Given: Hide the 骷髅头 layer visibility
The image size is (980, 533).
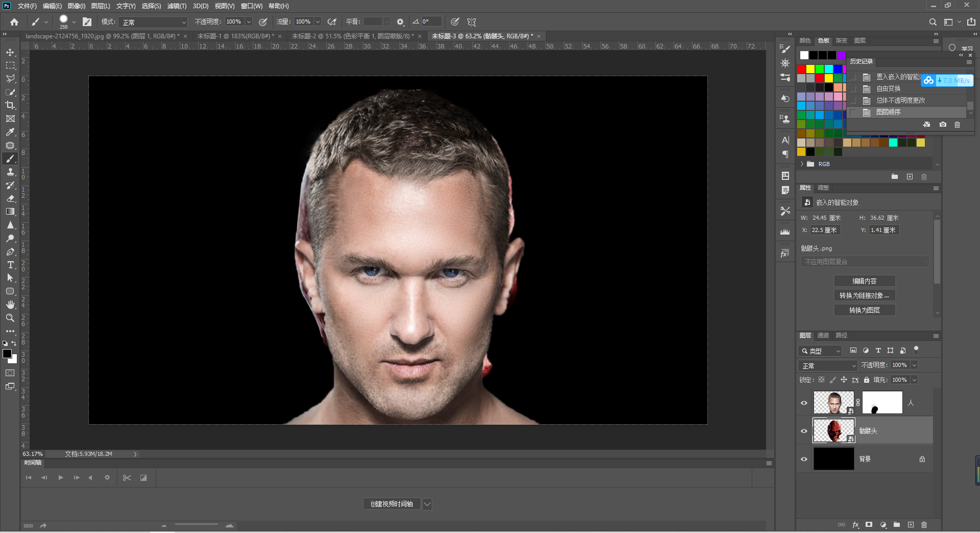Looking at the screenshot, I should [x=804, y=431].
